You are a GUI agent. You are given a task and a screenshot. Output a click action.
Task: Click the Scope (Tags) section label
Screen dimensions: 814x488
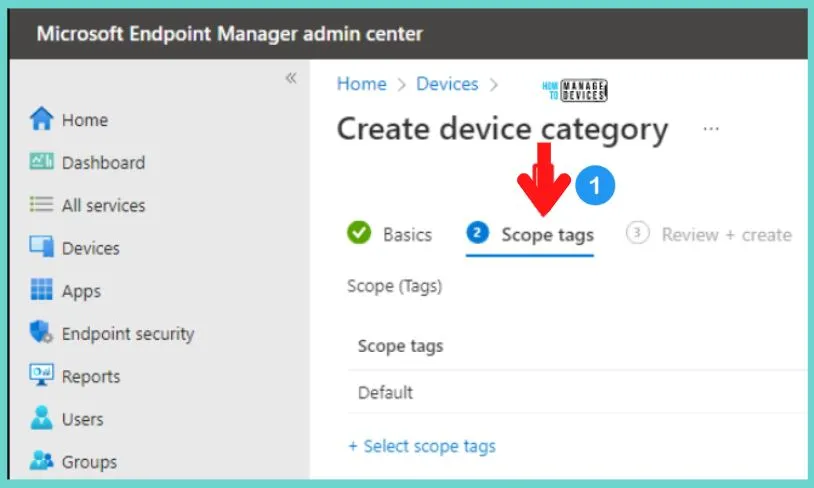pos(395,286)
